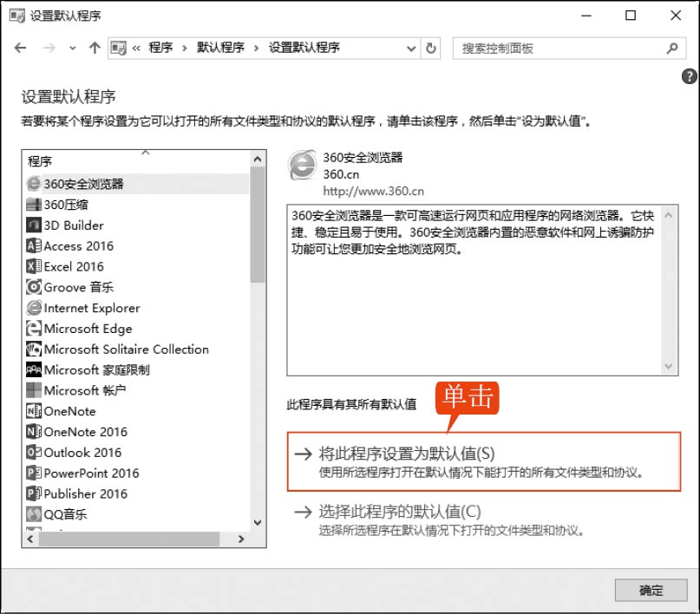Click the window title bar icon

pyautogui.click(x=17, y=16)
